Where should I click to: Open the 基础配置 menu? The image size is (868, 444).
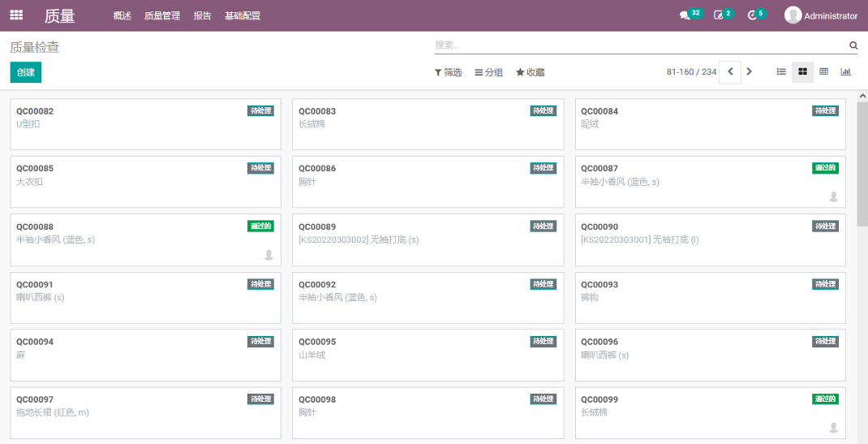point(243,15)
